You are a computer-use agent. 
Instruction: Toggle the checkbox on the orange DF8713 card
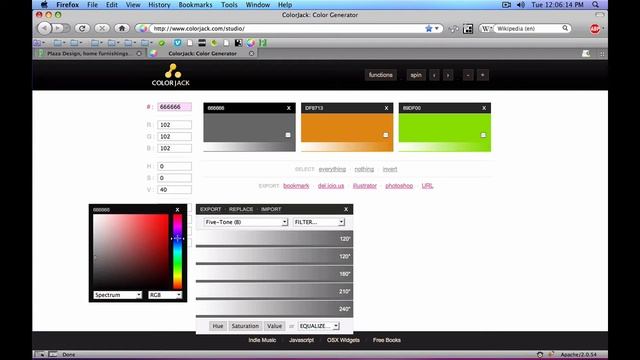tap(385, 135)
